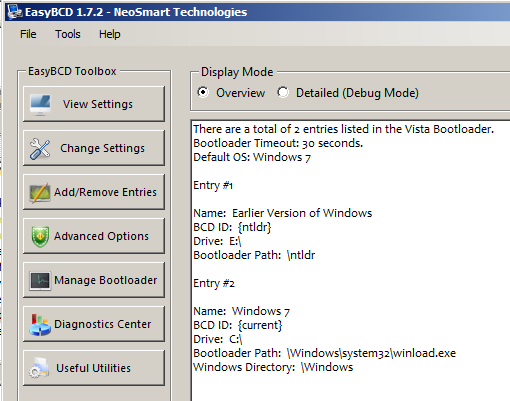
Task: Open the Tools menu
Action: tap(68, 34)
